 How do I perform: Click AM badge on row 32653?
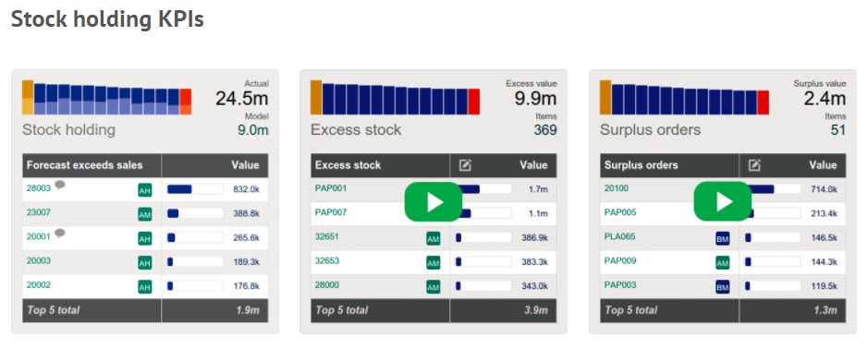click(x=433, y=263)
